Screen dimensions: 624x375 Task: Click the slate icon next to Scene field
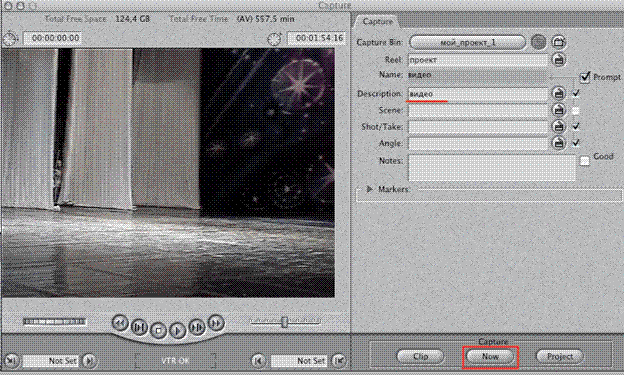pos(559,110)
